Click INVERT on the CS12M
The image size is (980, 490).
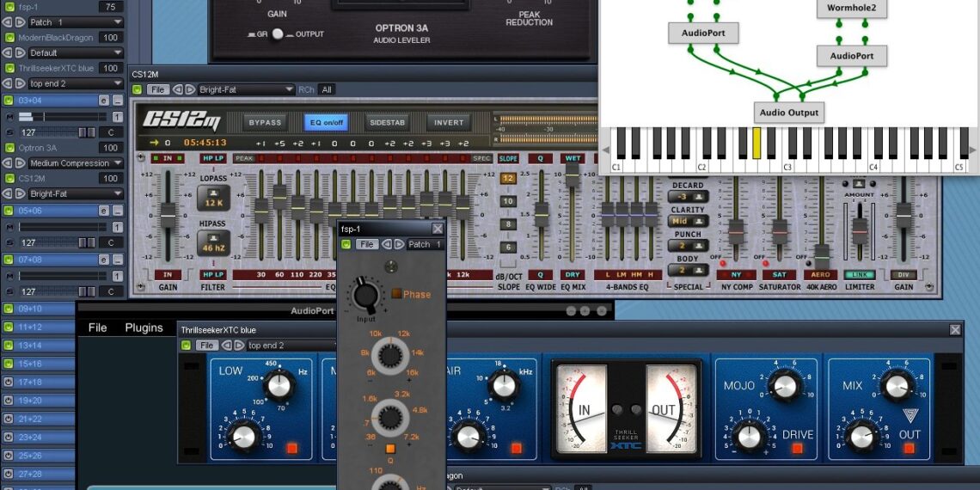tap(449, 122)
